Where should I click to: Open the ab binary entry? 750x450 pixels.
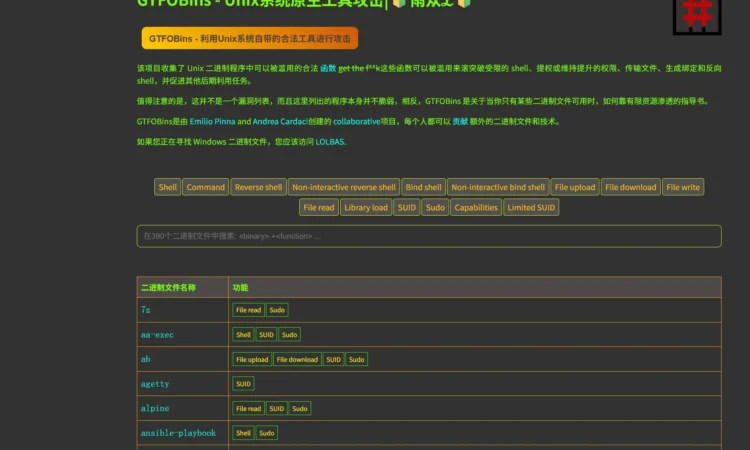(145, 359)
